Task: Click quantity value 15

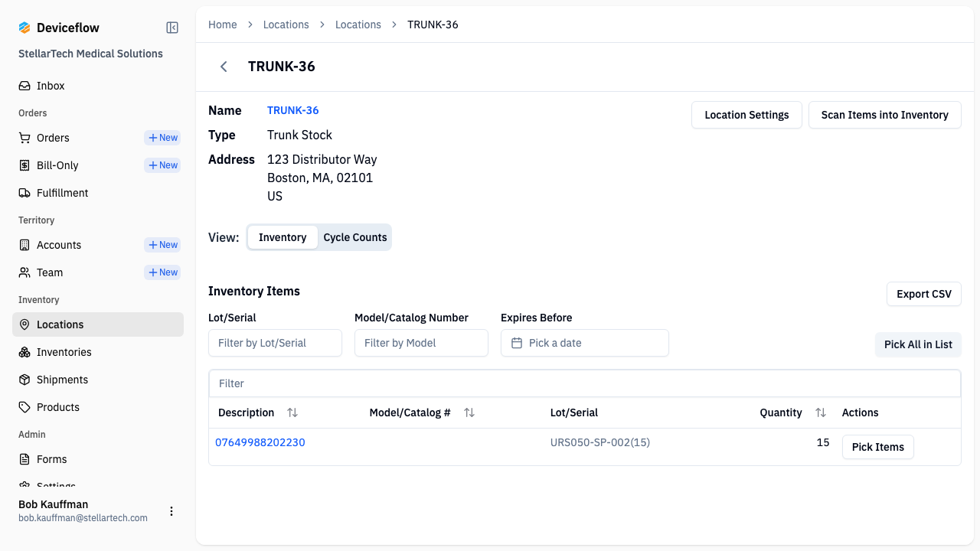Action: [x=823, y=442]
